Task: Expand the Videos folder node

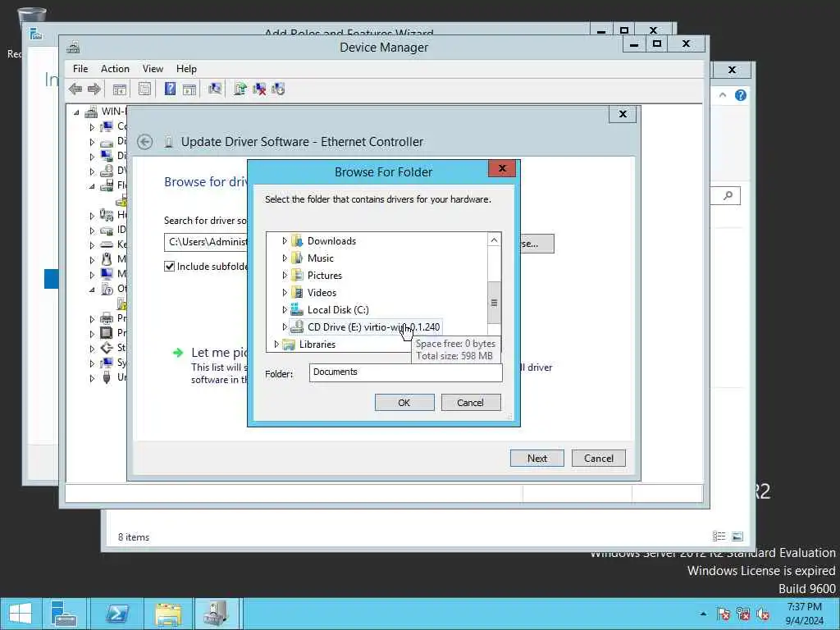Action: (285, 293)
